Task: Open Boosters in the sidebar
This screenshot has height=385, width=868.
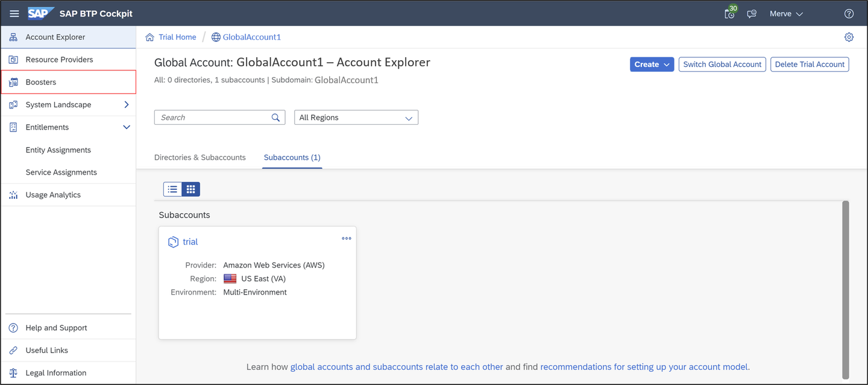Action: (68, 82)
